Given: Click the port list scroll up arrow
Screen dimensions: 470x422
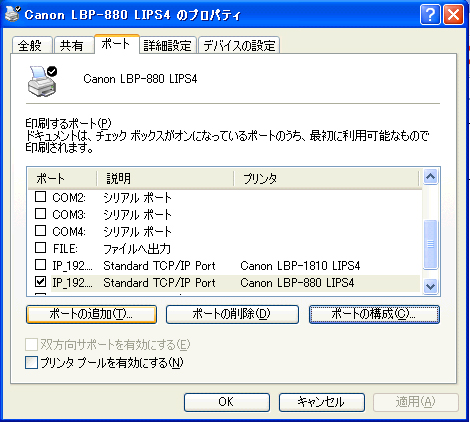Looking at the screenshot, I should (x=431, y=177).
